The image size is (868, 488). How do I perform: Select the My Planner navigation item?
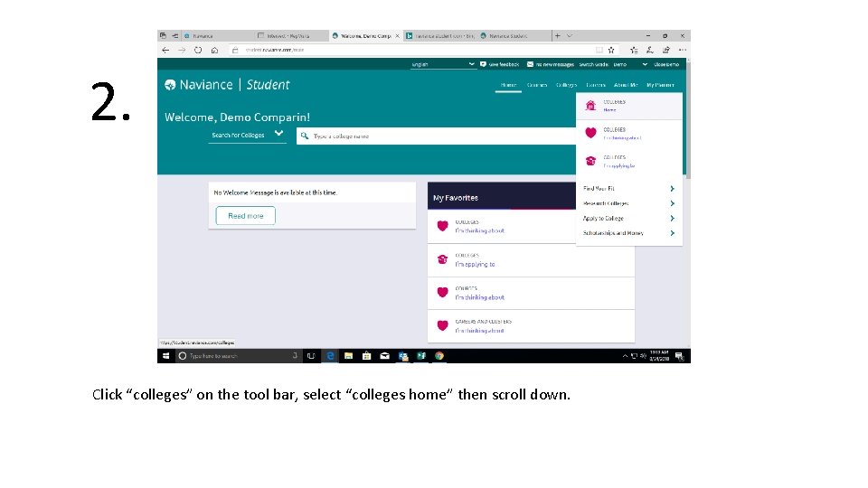[x=660, y=85]
